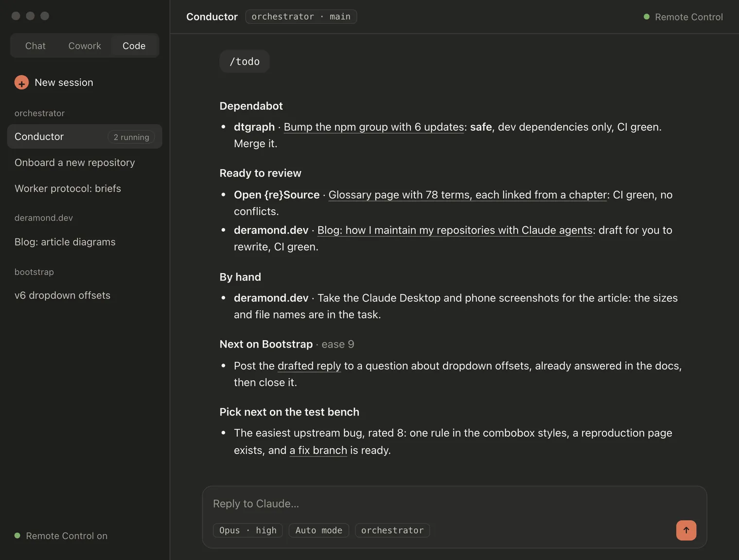Click the bootstrap group header in the sidebar
This screenshot has height=560, width=739.
[x=34, y=272]
